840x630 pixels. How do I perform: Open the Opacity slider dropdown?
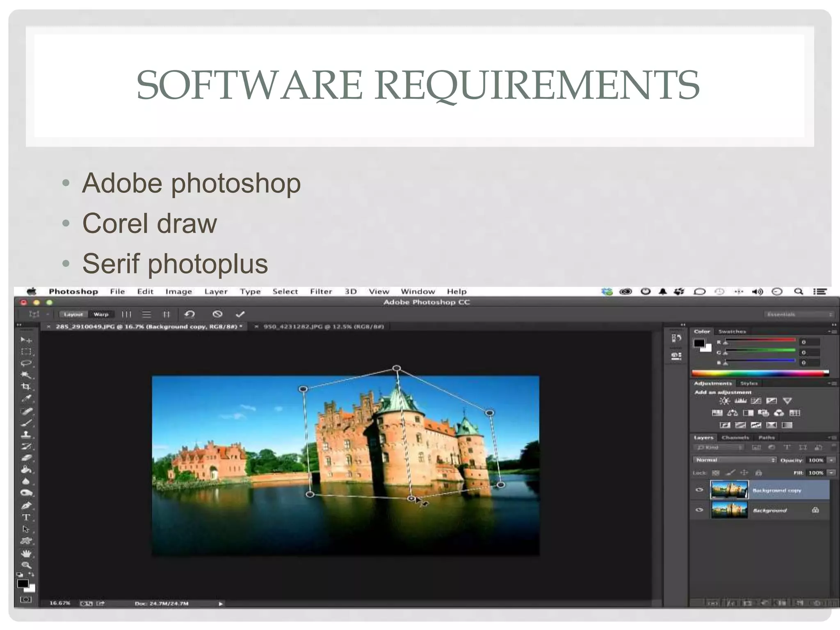point(831,460)
